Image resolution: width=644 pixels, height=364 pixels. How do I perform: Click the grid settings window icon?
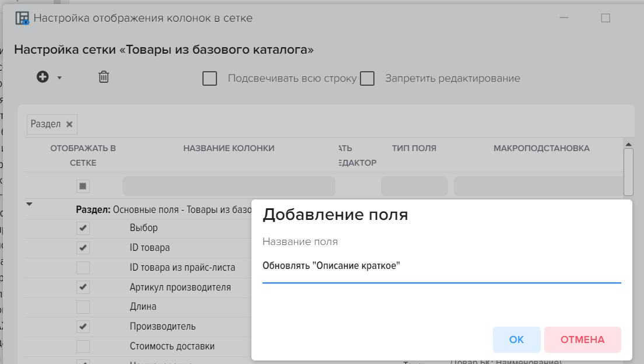point(22,18)
